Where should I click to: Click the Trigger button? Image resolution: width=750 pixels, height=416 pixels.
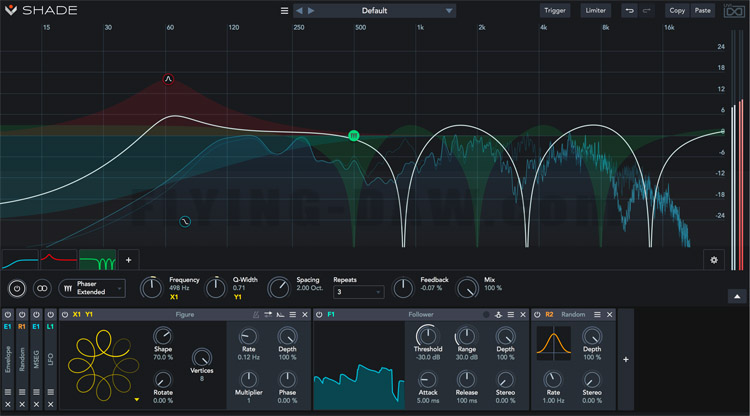pyautogui.click(x=555, y=11)
